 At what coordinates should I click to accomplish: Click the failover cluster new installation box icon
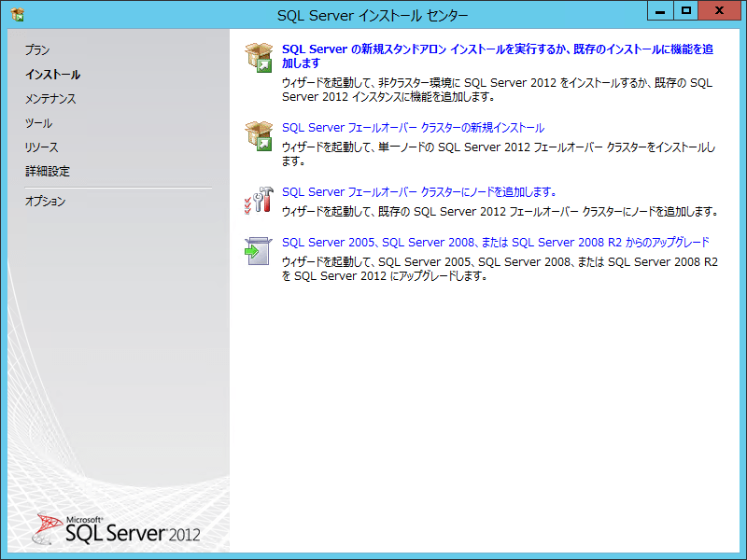point(259,135)
